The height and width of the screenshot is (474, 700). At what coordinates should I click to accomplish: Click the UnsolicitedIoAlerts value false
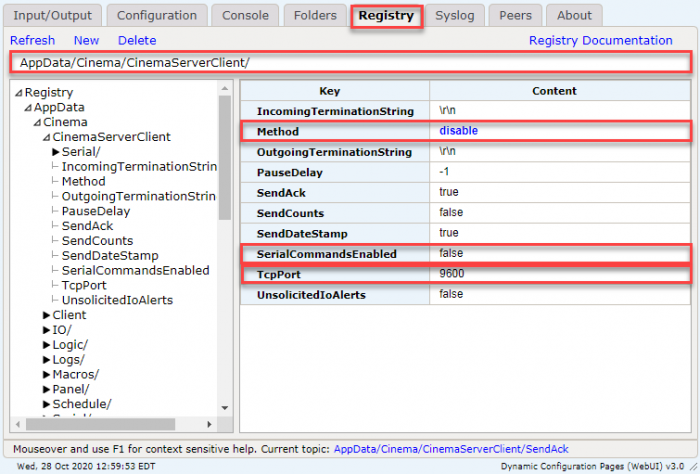coord(451,294)
